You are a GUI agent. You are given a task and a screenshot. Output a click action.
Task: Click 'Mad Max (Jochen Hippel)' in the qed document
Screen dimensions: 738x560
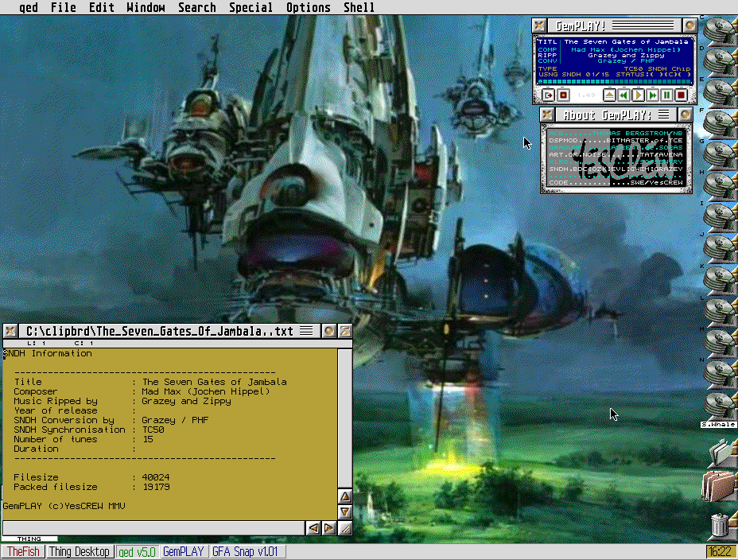pyautogui.click(x=206, y=391)
